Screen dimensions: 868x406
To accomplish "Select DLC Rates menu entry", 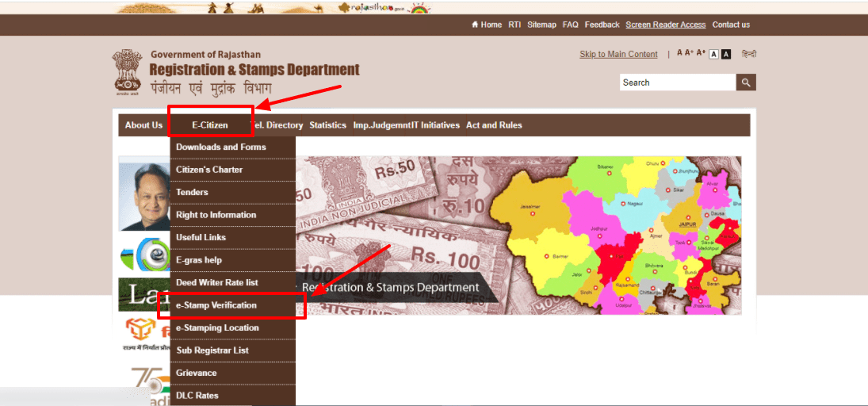I will [x=232, y=396].
